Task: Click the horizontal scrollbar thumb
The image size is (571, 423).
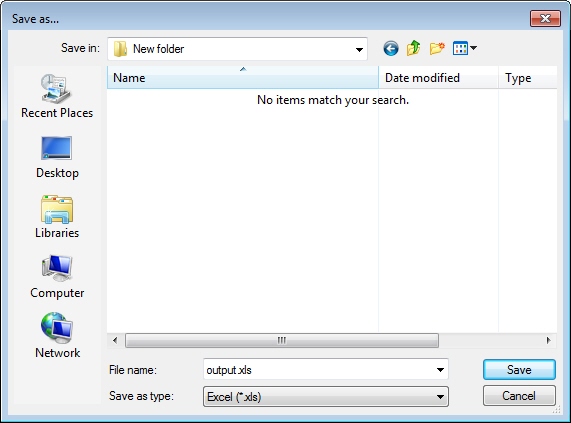Action: [x=282, y=340]
